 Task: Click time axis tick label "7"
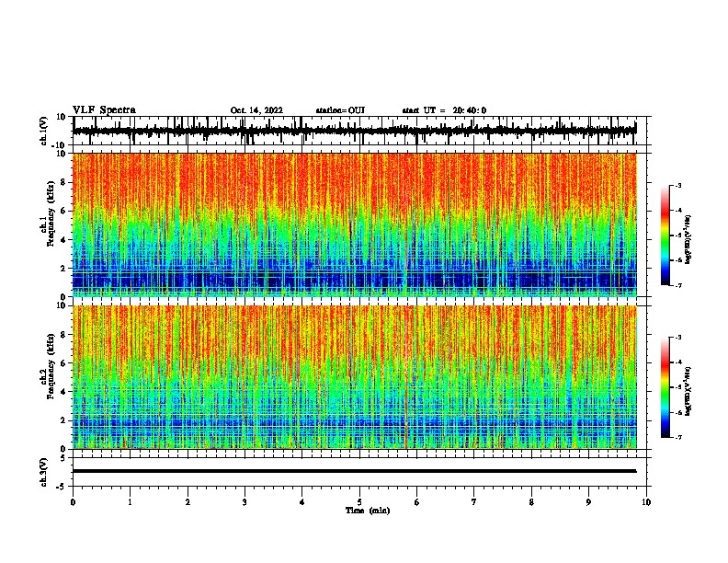click(x=474, y=502)
